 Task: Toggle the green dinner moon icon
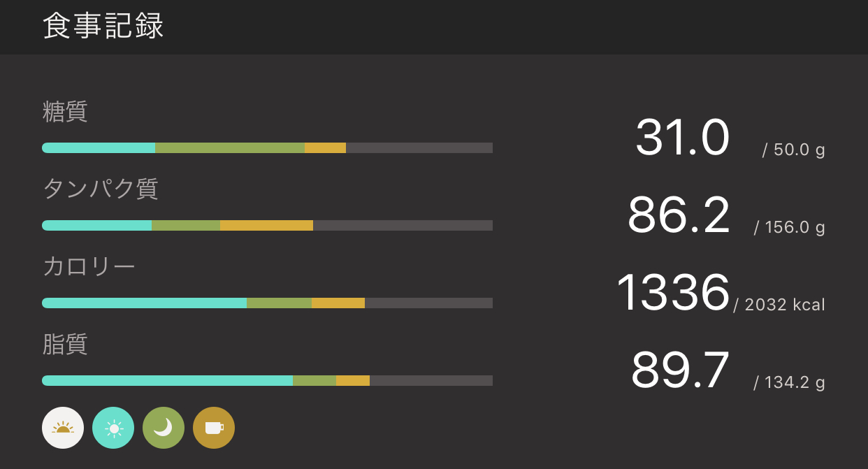point(164,428)
